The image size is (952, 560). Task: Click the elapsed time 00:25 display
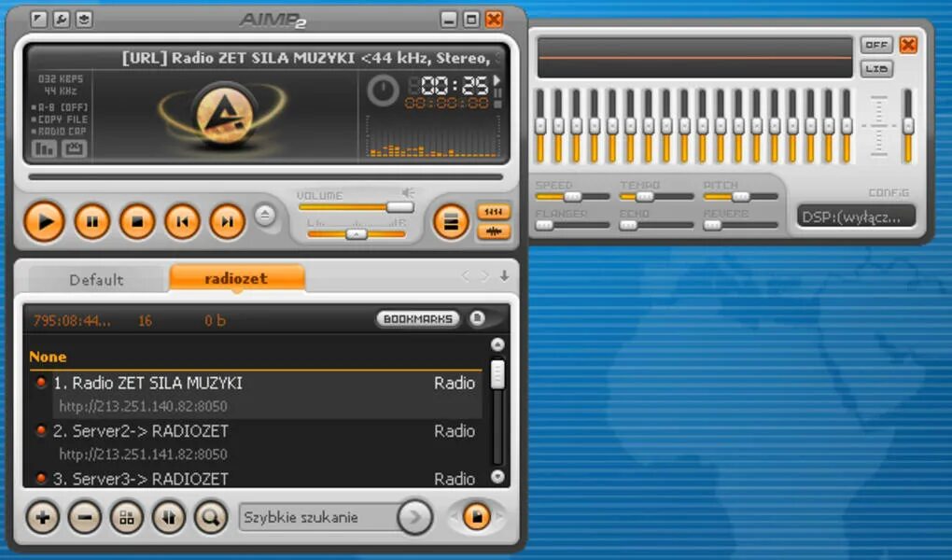coord(455,86)
